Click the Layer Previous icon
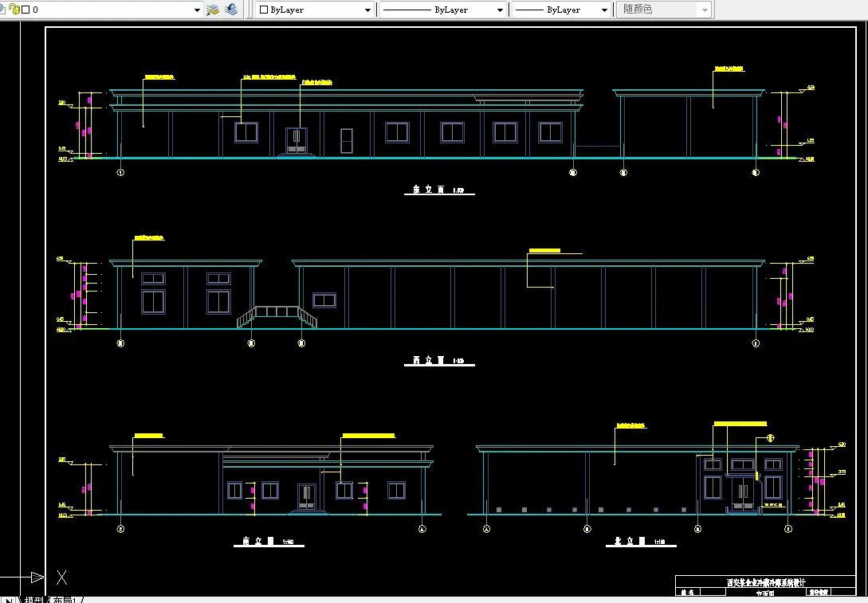 coord(231,10)
